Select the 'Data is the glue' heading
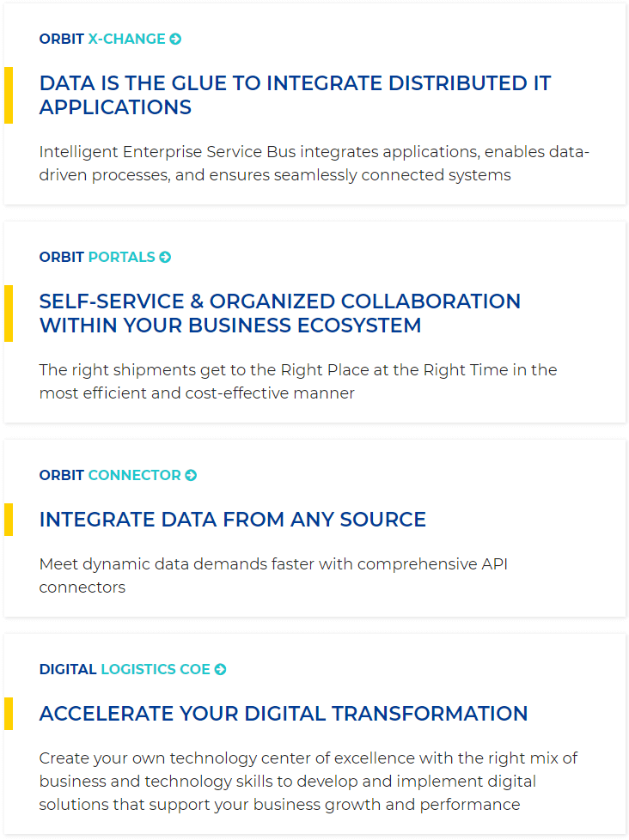 296,95
